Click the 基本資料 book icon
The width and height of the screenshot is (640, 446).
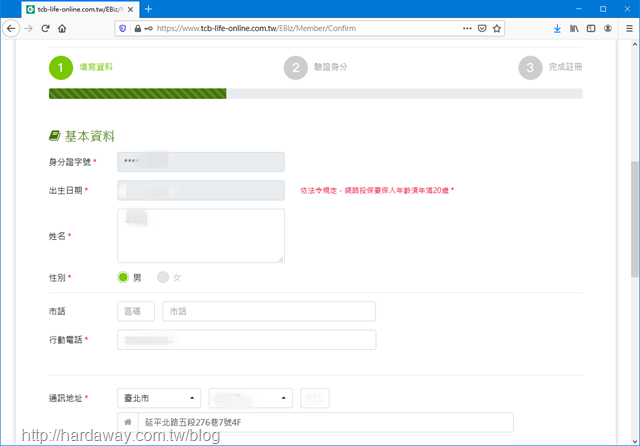tap(55, 135)
